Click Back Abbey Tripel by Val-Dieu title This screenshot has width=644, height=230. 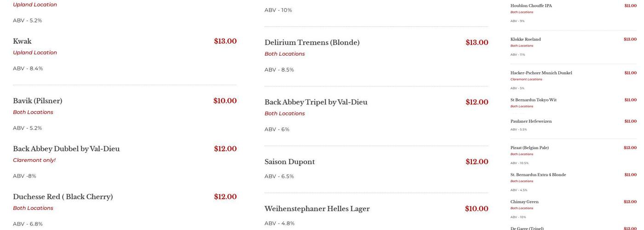point(316,102)
